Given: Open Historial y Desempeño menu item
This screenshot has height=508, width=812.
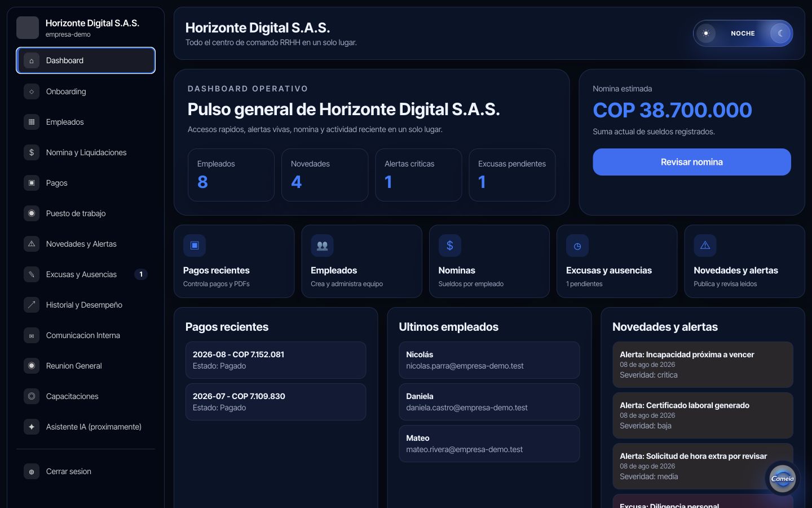Looking at the screenshot, I should 86,305.
